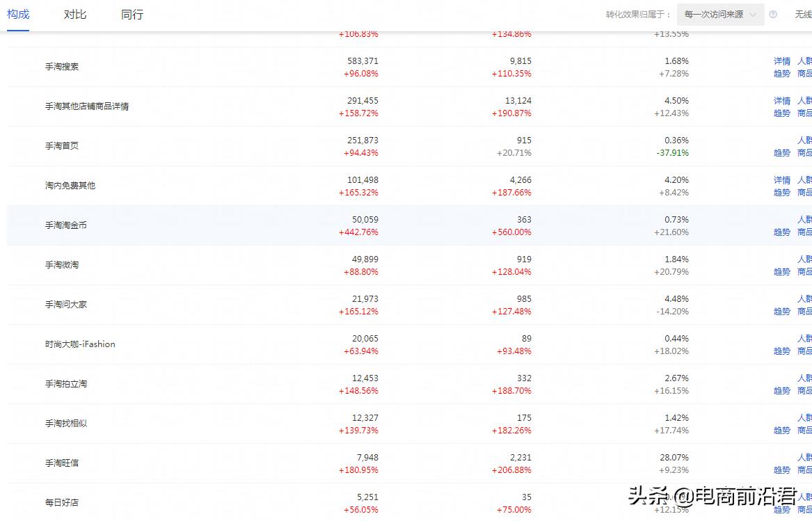Click visitor count 5,251
Image resolution: width=812 pixels, height=521 pixels.
point(367,497)
